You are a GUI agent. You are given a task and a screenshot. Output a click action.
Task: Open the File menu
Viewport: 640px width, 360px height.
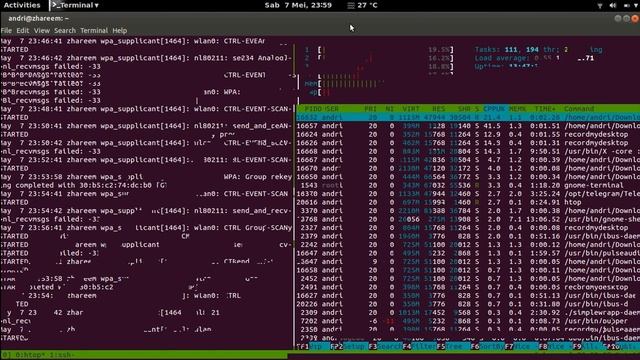[x=6, y=31]
